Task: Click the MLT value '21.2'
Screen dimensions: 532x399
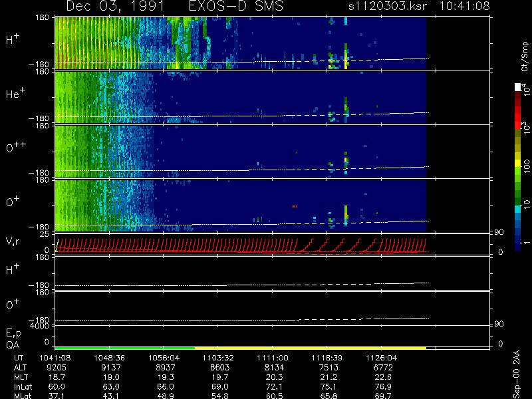Action: tap(329, 377)
